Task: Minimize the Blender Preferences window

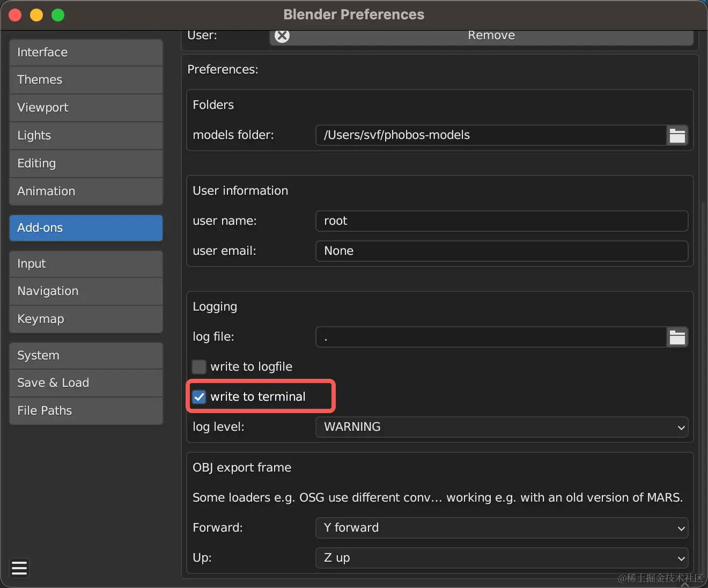Action: [x=36, y=15]
